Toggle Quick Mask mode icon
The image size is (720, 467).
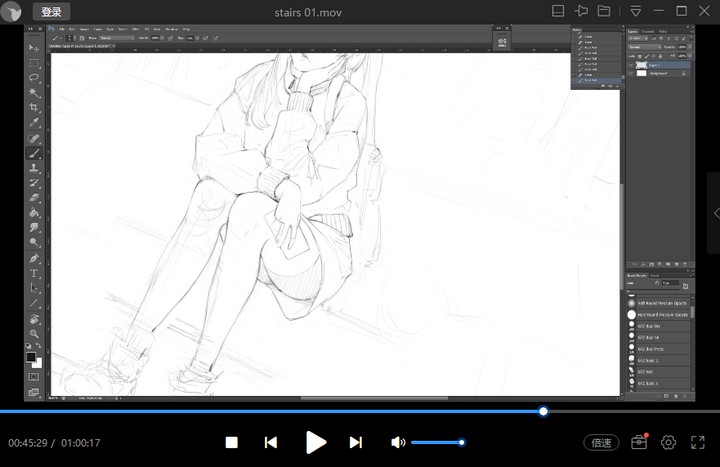[34, 377]
